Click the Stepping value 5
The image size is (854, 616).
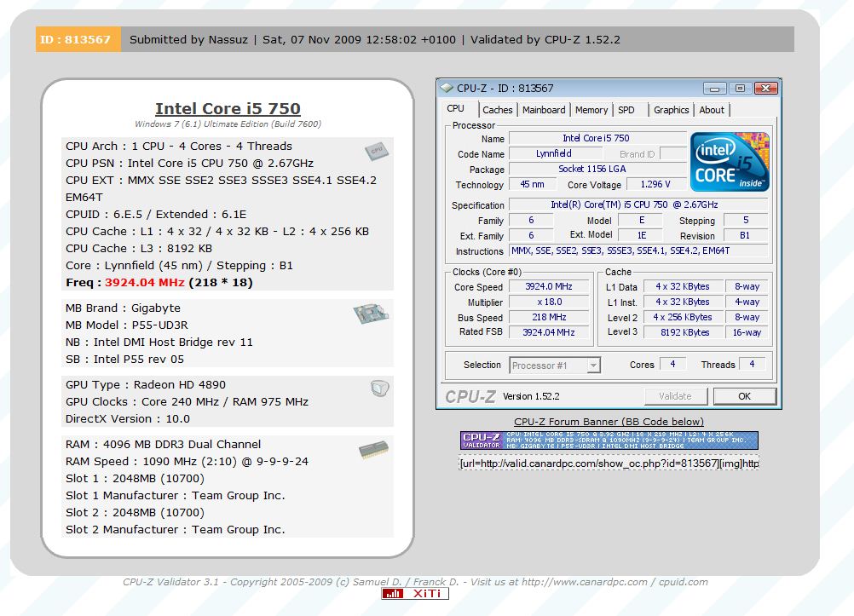point(746,220)
